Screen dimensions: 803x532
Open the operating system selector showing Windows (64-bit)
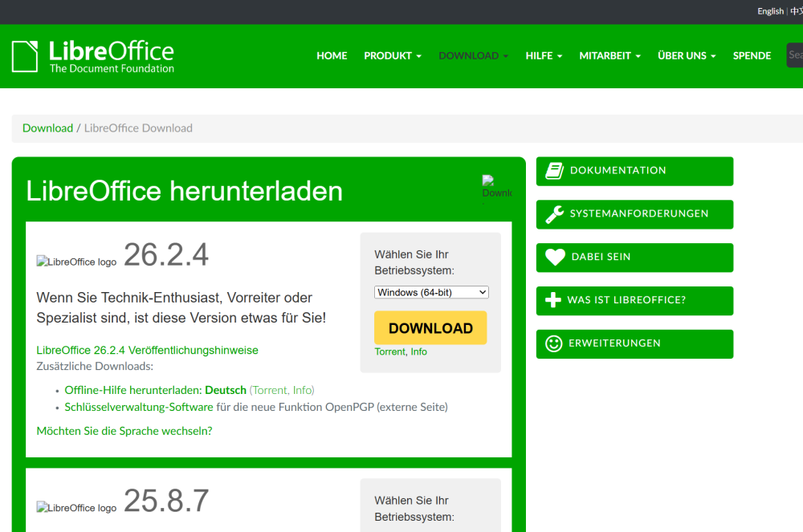coord(431,293)
